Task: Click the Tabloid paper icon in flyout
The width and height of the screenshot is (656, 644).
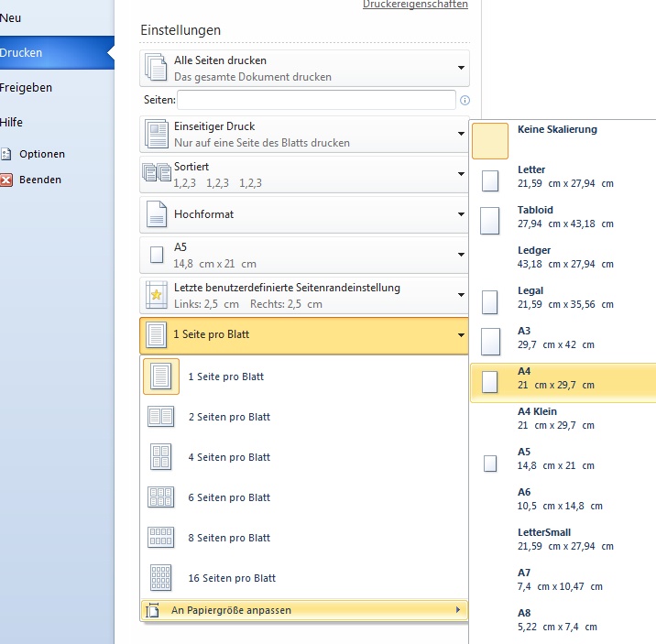Action: click(x=490, y=221)
